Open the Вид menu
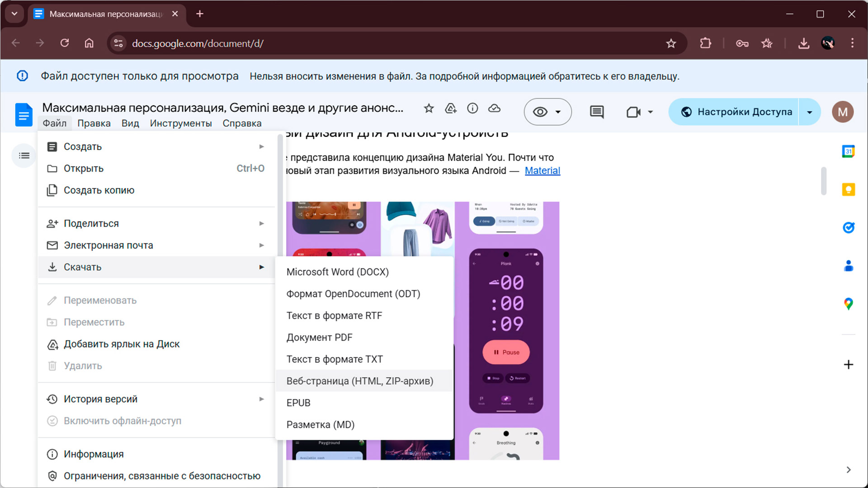 click(x=130, y=123)
